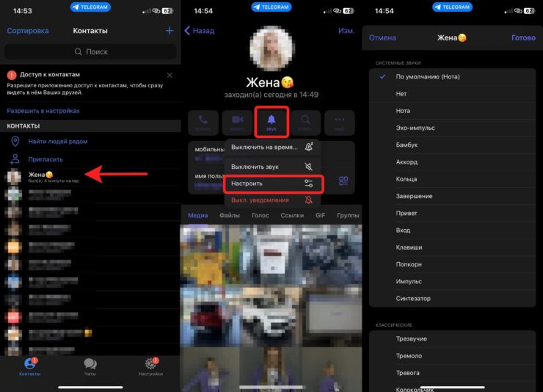Tap the Разрешить в настройках link
This screenshot has height=392, width=543.
(43, 111)
